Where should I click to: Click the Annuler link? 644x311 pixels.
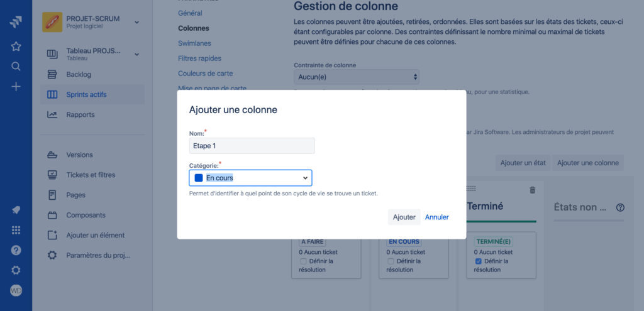437,217
